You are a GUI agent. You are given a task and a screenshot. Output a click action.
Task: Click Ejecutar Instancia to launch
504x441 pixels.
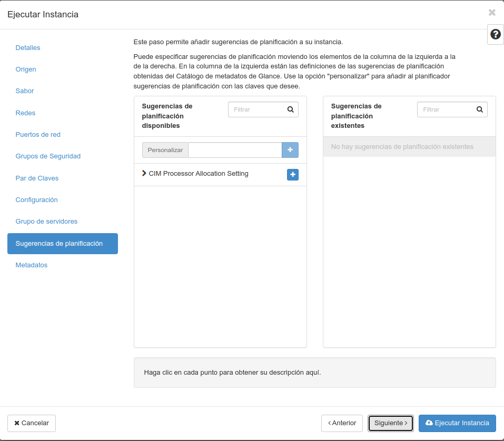457,423
